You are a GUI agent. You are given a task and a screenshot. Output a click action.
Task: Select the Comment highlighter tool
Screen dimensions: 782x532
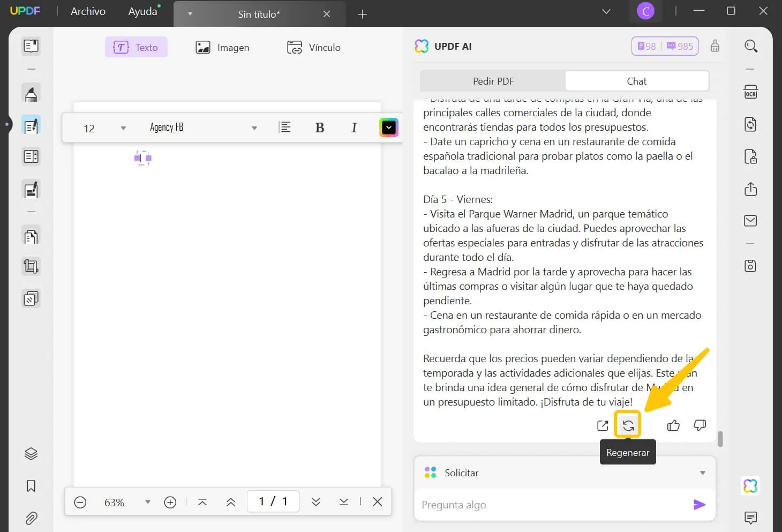(31, 93)
